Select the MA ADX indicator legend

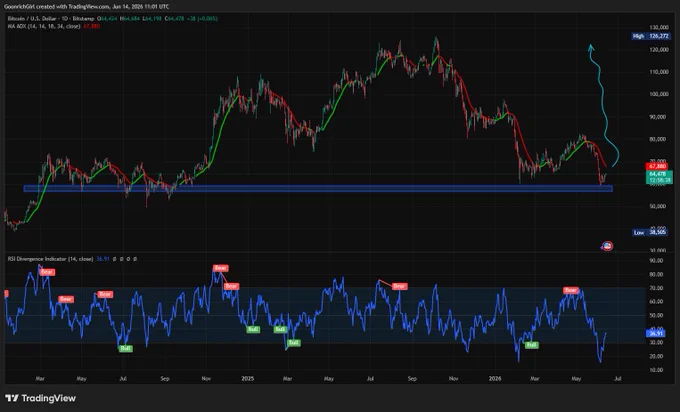[x=44, y=26]
